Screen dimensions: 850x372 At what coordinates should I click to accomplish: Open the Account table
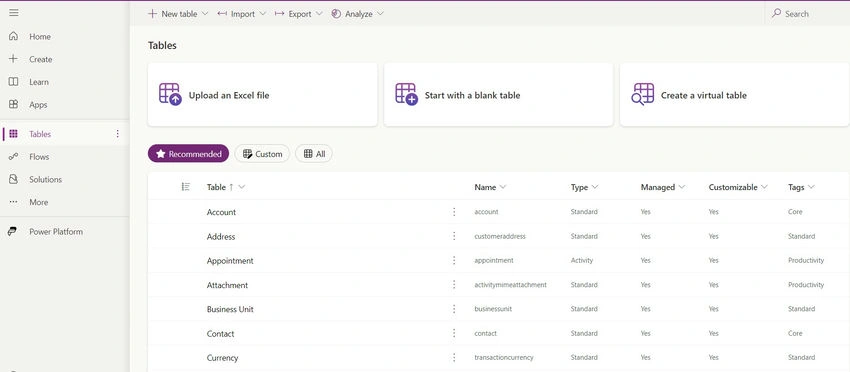coord(221,212)
